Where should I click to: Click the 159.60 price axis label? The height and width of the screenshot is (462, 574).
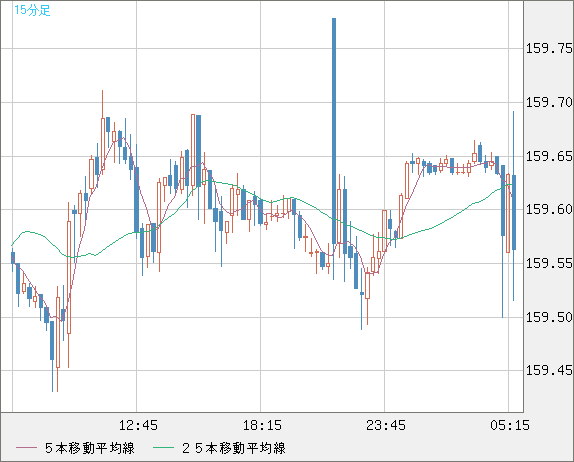point(549,209)
